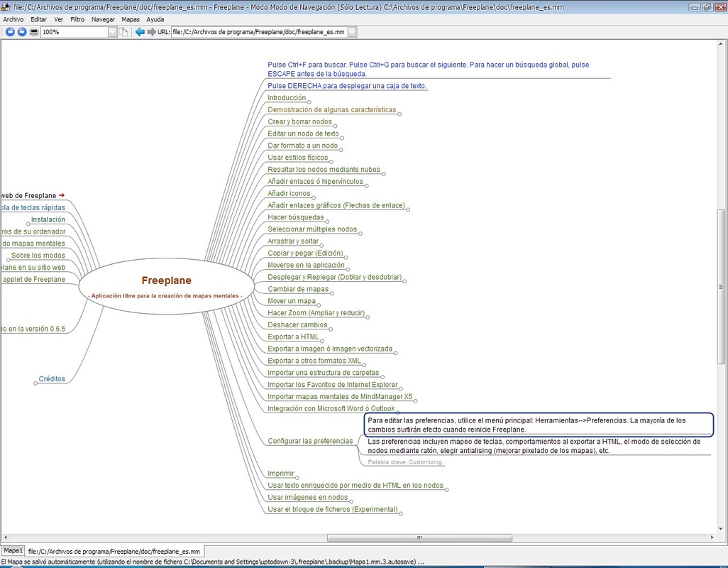Open the Ayuda menu
728x568 pixels.
(155, 19)
